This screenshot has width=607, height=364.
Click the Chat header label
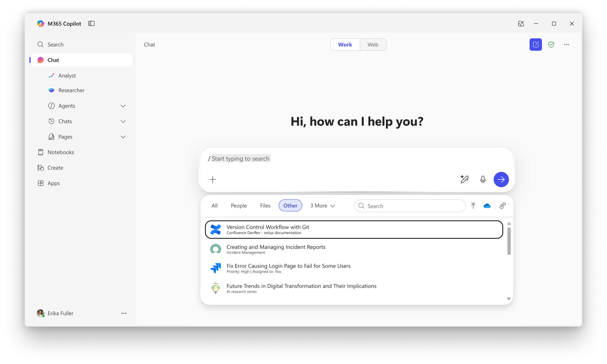coord(149,44)
